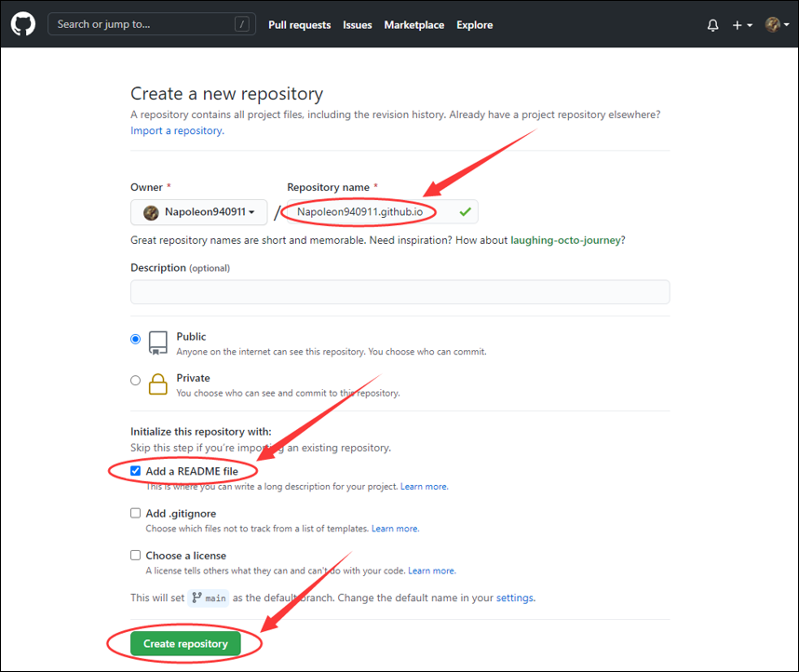Image resolution: width=799 pixels, height=672 pixels.
Task: Select the Private radio button
Action: pyautogui.click(x=136, y=380)
